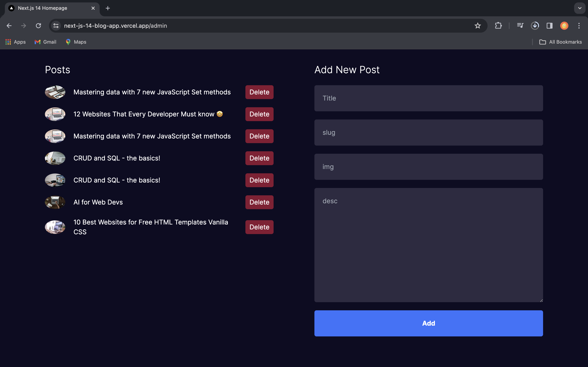
Task: Click the site information icon in address bar
Action: coord(56,26)
